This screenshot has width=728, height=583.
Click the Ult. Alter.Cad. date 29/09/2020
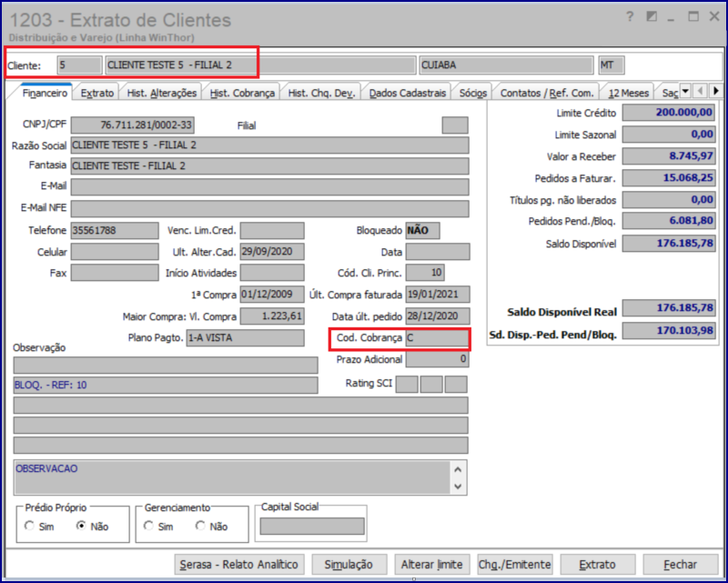[272, 252]
